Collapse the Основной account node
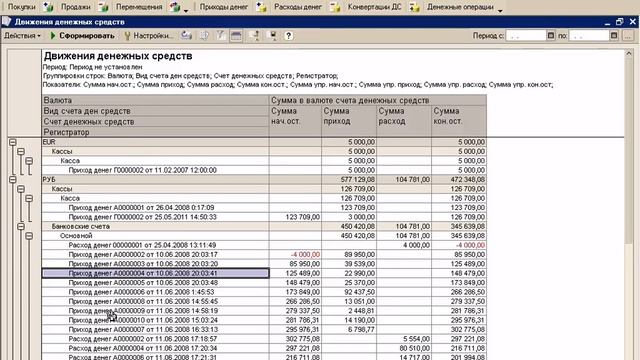Image resolution: width=640 pixels, height=360 pixels. point(29,236)
